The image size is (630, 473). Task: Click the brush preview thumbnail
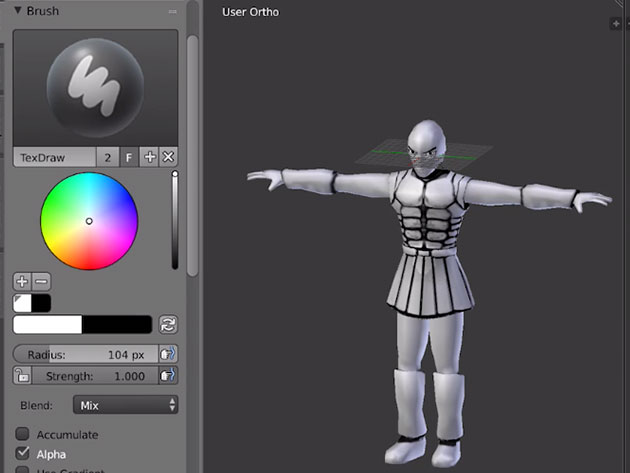point(96,88)
